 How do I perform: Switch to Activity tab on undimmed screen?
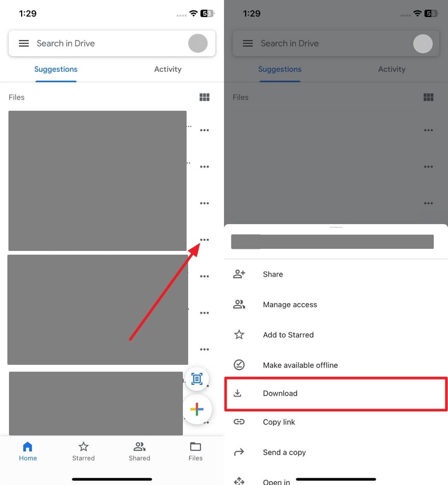point(168,69)
